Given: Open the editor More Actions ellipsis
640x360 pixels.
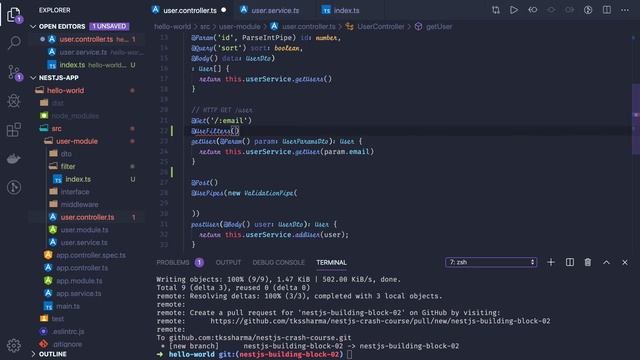Looking at the screenshot, I should click(625, 10).
